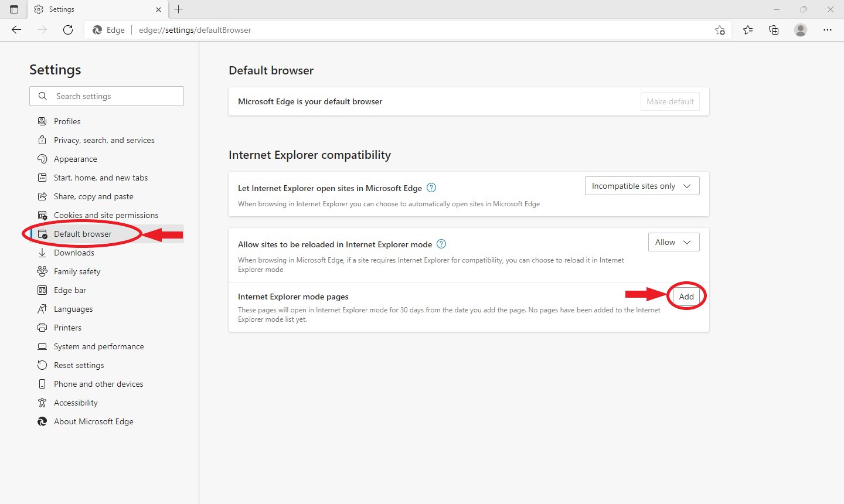Viewport: 844px width, 504px height.
Task: Add this page to favorites star icon
Action: click(x=720, y=30)
